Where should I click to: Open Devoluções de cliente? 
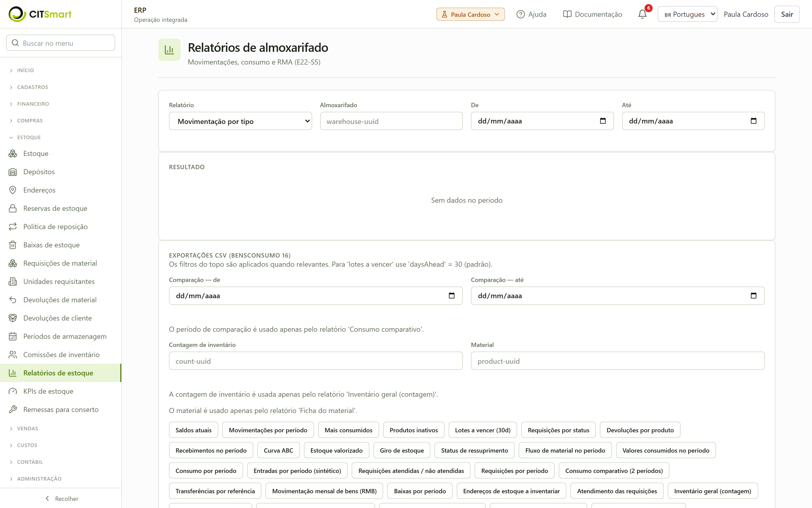click(x=61, y=318)
